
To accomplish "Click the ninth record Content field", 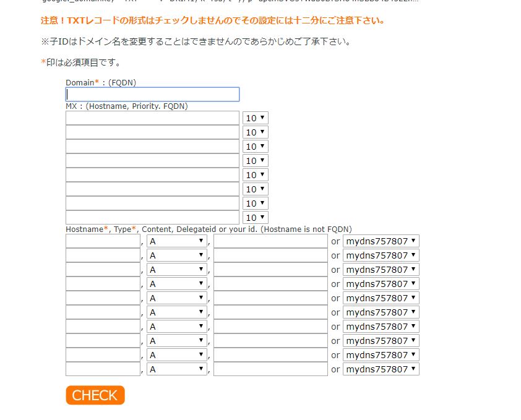I will tap(270, 355).
